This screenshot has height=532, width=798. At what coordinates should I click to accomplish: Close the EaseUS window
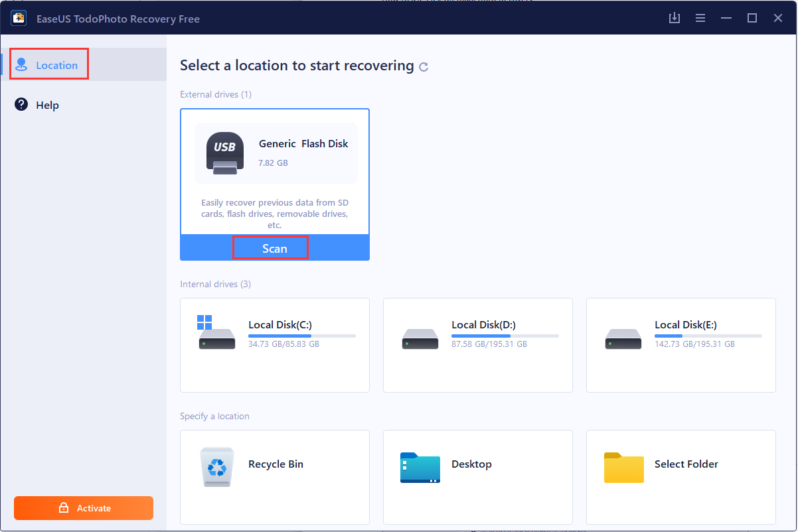778,18
